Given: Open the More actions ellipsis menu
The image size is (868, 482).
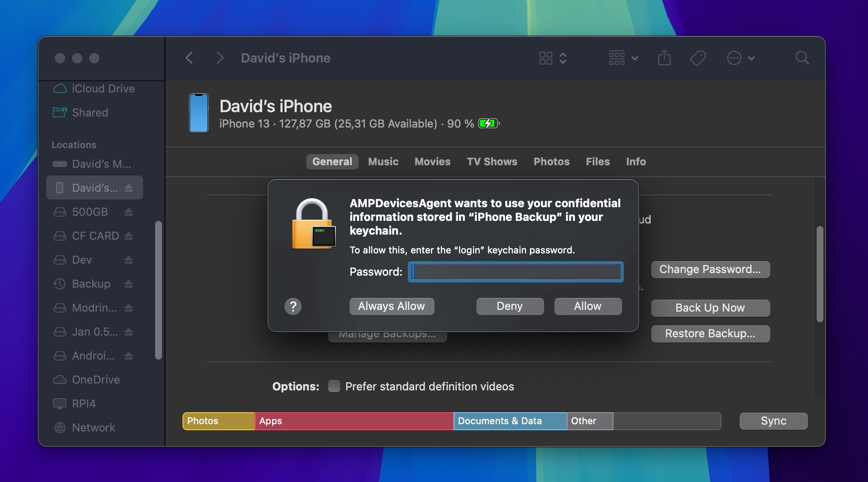Looking at the screenshot, I should (x=741, y=58).
